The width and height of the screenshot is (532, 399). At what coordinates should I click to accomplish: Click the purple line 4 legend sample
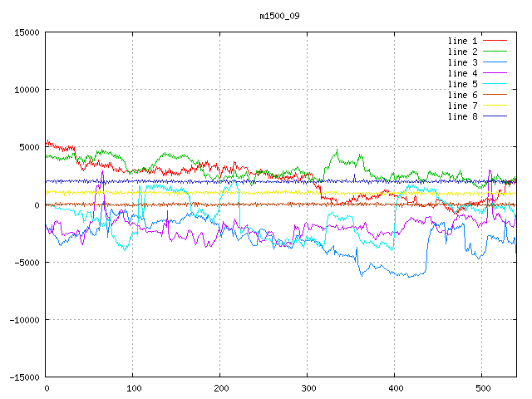click(x=495, y=73)
